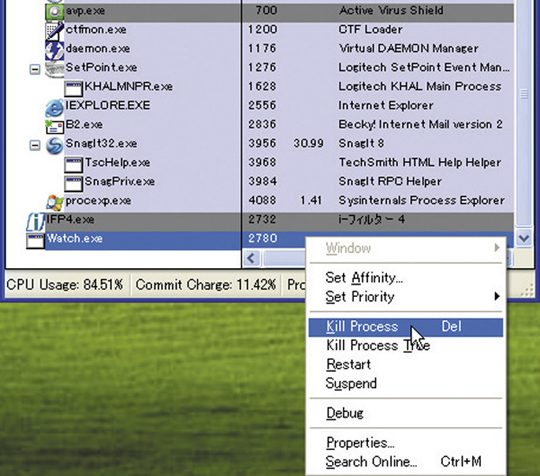Click the Internet Explorer icon beside IEXPLORE.EXE

pos(54,107)
